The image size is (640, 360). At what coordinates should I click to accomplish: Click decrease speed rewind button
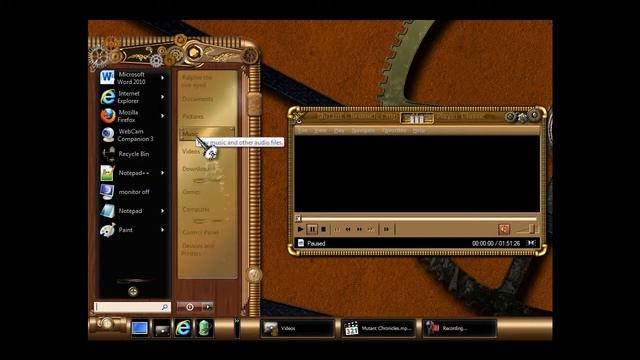coord(348,229)
